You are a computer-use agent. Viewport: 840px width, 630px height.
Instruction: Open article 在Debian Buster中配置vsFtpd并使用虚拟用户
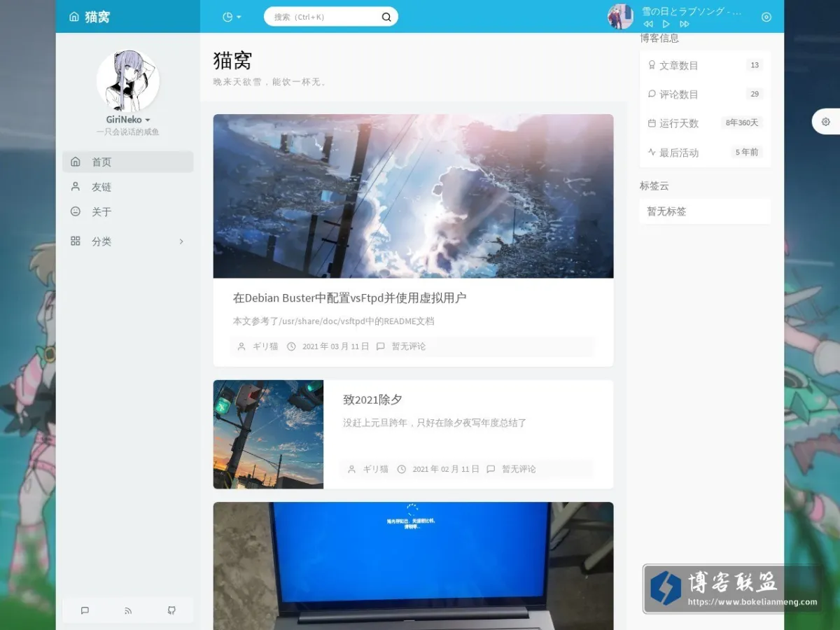pyautogui.click(x=349, y=297)
